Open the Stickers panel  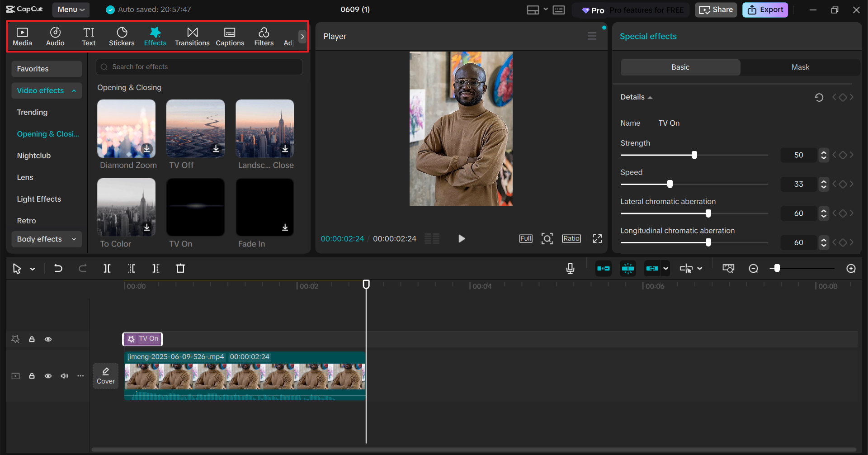pos(122,36)
